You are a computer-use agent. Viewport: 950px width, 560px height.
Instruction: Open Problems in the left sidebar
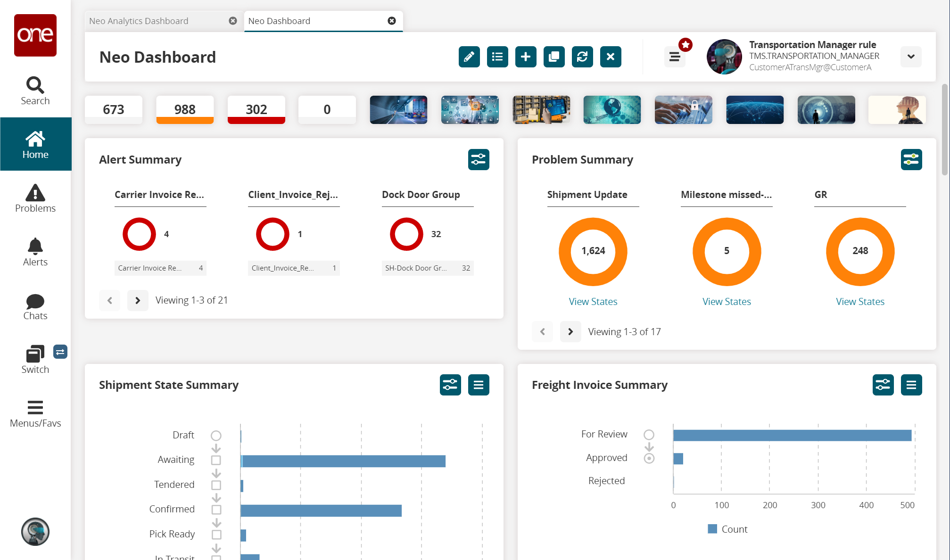(x=35, y=198)
